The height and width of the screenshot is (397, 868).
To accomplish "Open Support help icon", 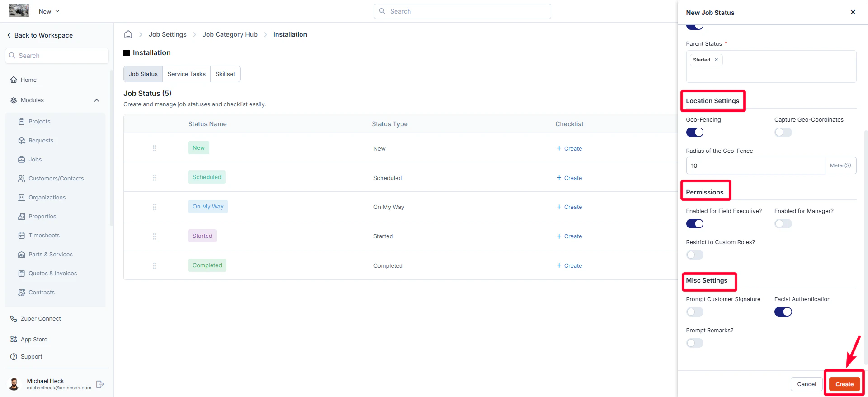I will tap(14, 357).
